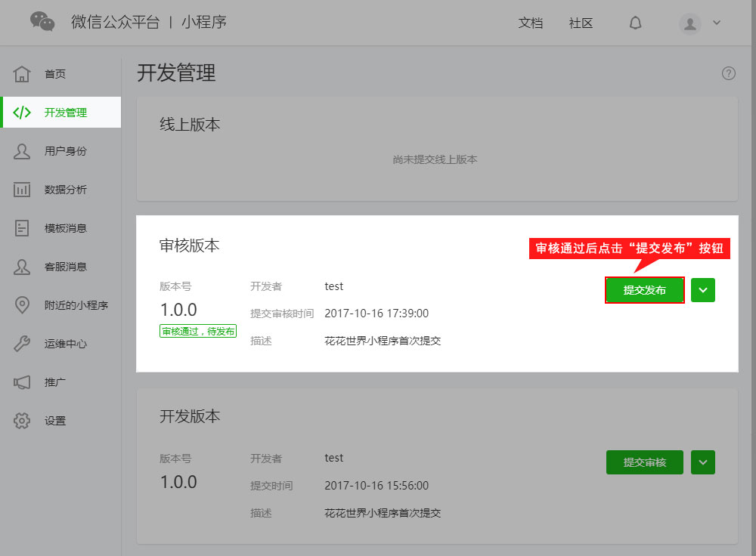
Task: Visit the 社区 link in header
Action: point(581,23)
